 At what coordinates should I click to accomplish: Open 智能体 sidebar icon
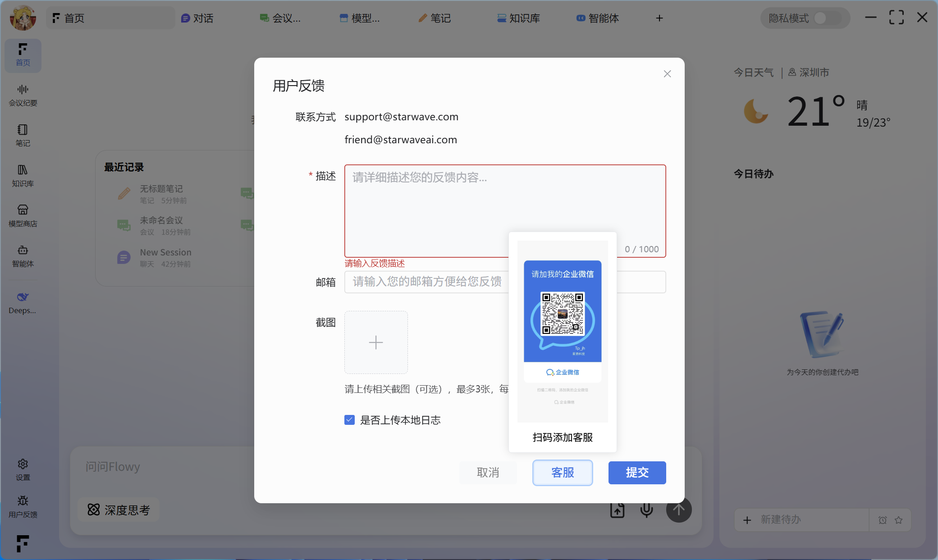tap(23, 255)
